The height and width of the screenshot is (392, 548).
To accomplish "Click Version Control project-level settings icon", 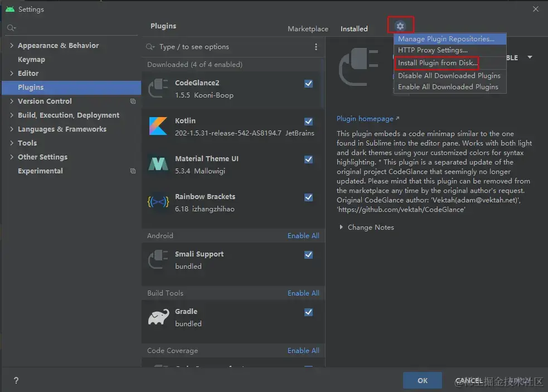I will coord(133,101).
